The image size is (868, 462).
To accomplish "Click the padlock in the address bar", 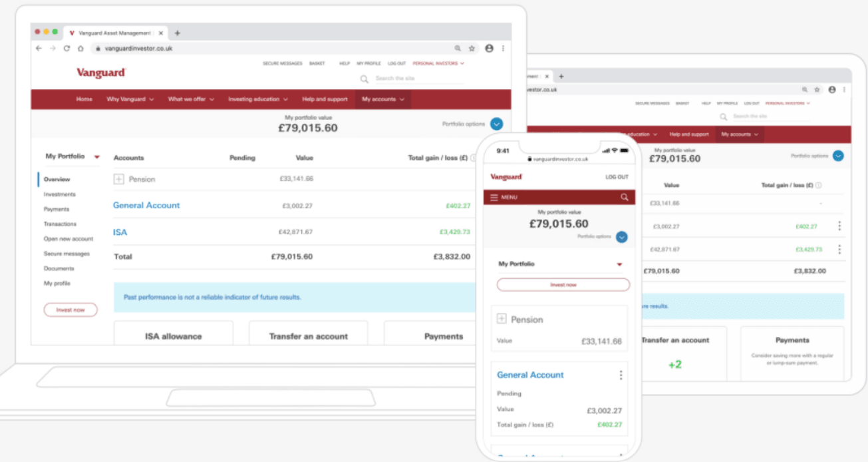I will [x=97, y=48].
